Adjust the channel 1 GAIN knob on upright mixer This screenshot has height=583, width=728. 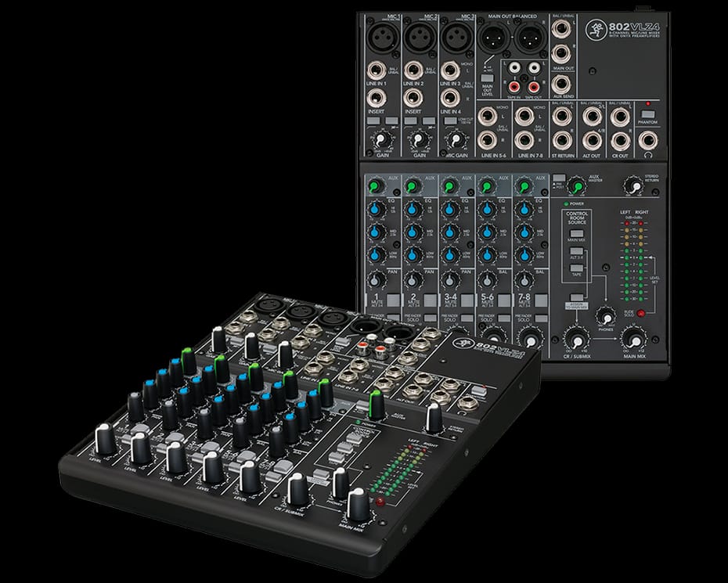[381, 139]
